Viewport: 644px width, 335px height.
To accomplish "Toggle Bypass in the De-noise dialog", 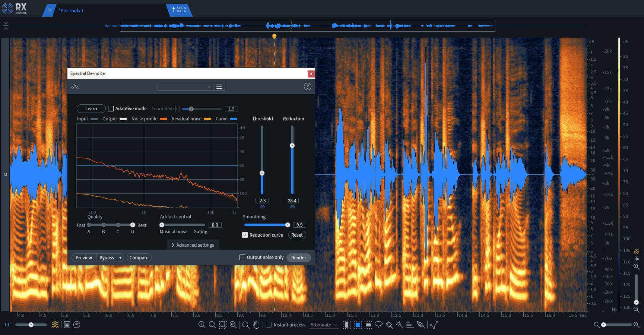I will click(107, 257).
